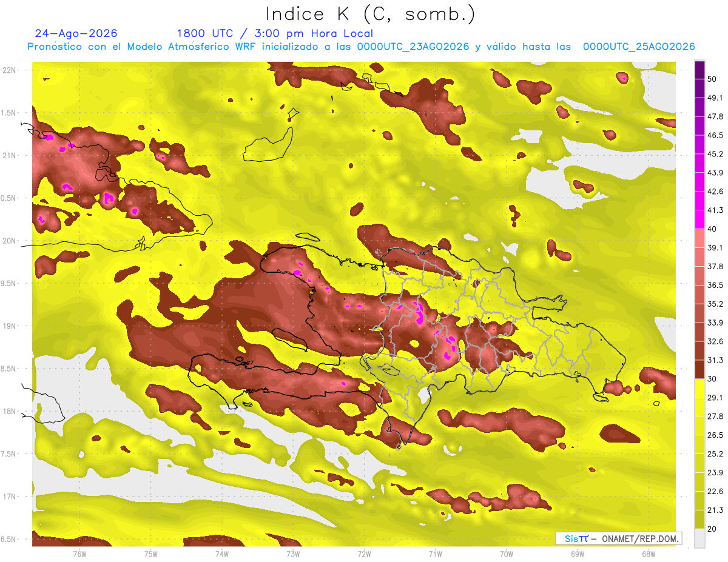
Task: Click the '29.1' value on the color scale
Action: coord(715,397)
